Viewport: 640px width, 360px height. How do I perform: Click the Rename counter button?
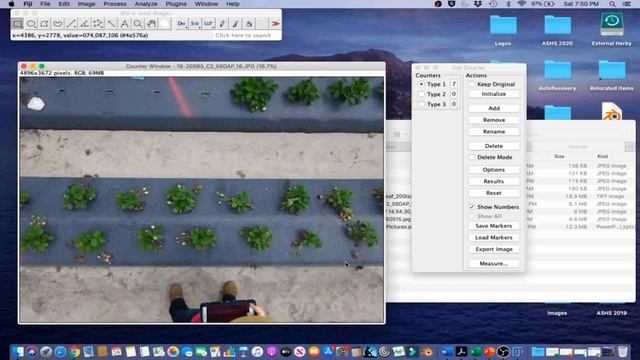(x=494, y=132)
